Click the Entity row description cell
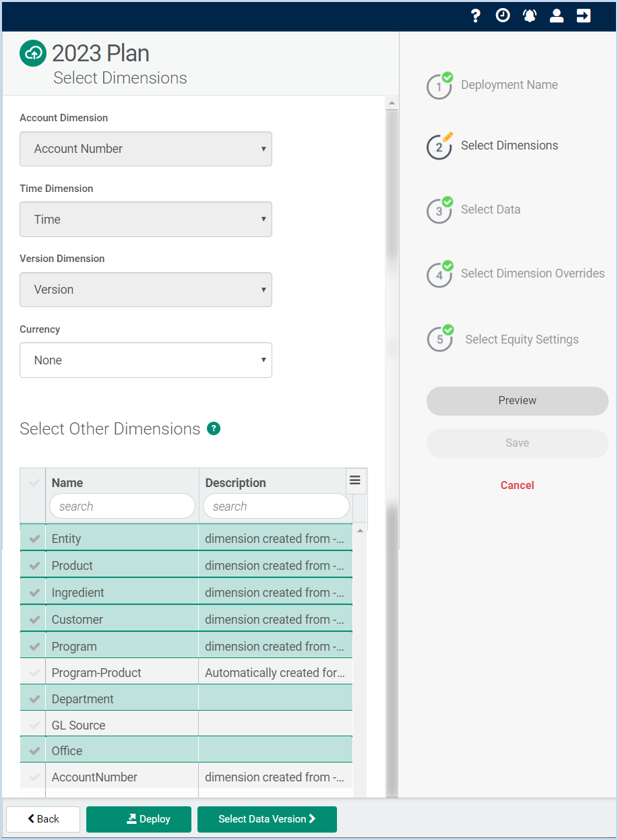This screenshot has width=618, height=840. (276, 538)
